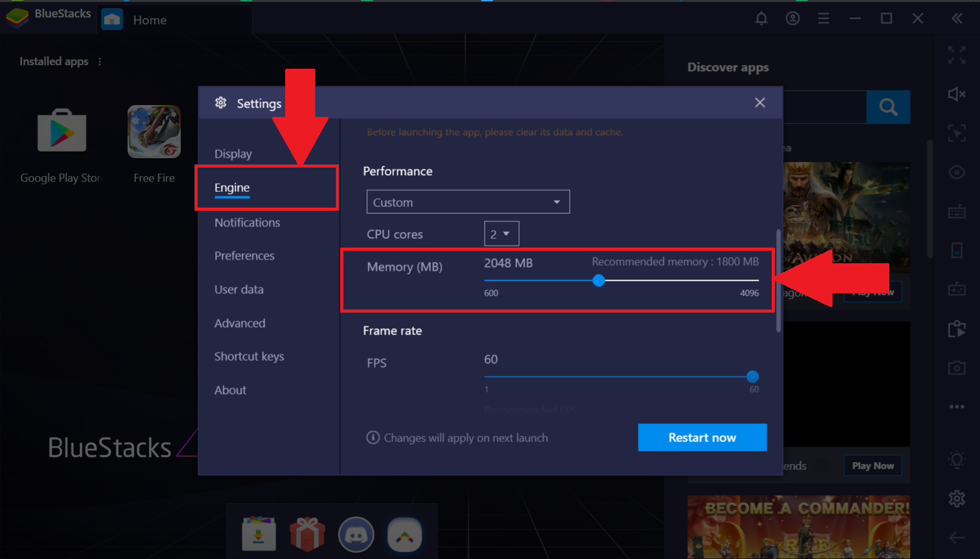980x559 pixels.
Task: Click the rotate device phone icon
Action: click(957, 250)
